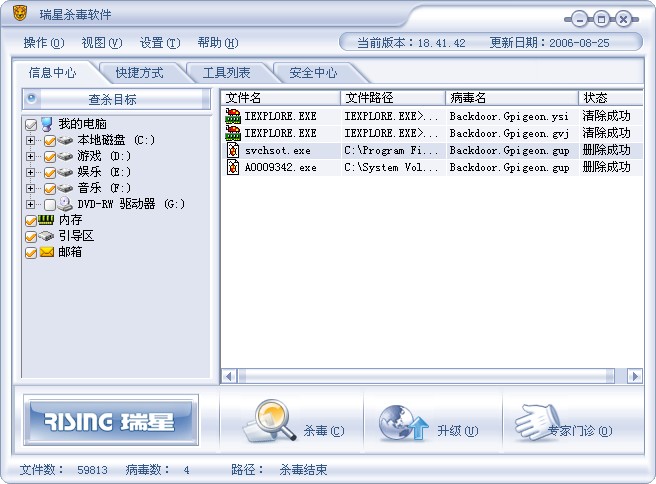Click the globe upgrade icon for 升级
The width and height of the screenshot is (656, 484).
point(403,423)
